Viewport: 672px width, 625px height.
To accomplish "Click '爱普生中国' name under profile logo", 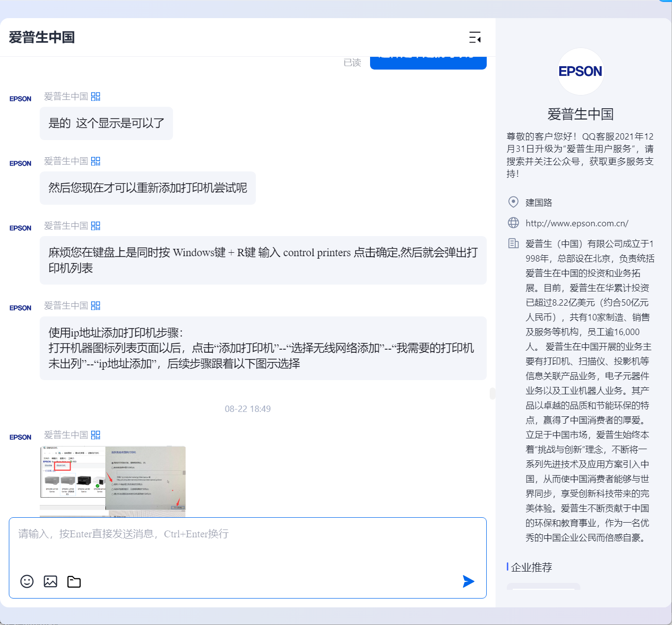I will (580, 114).
